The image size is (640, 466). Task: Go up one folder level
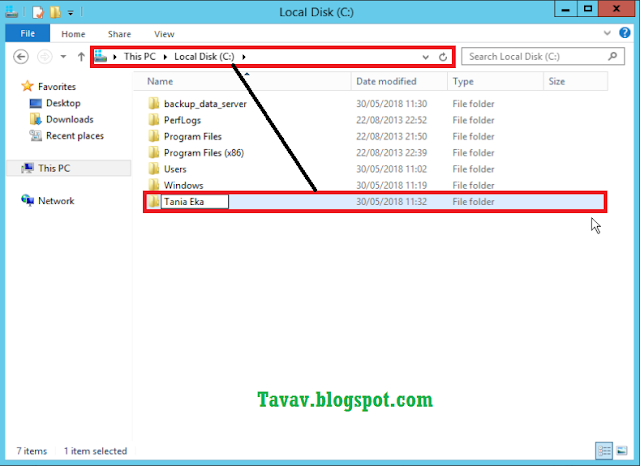coord(81,57)
